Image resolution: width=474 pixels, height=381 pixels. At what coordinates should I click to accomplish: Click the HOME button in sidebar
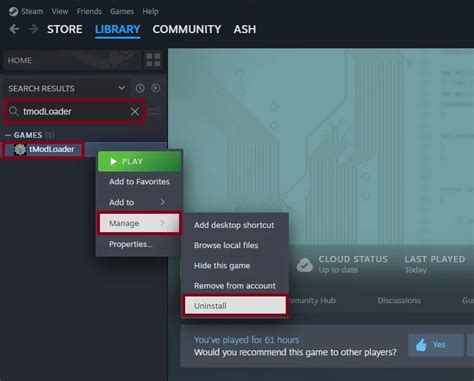[x=72, y=60]
